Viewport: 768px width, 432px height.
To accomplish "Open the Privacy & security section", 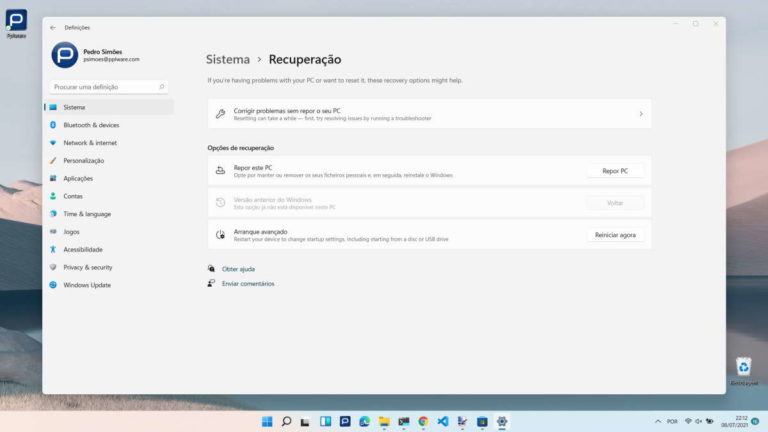I will coord(88,267).
